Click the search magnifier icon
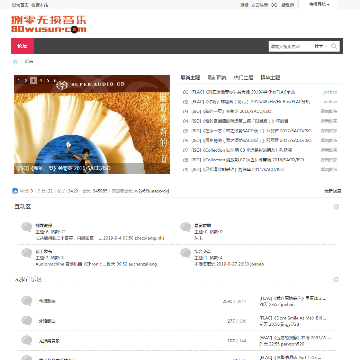This screenshot has height=360, width=360. click(x=334, y=46)
